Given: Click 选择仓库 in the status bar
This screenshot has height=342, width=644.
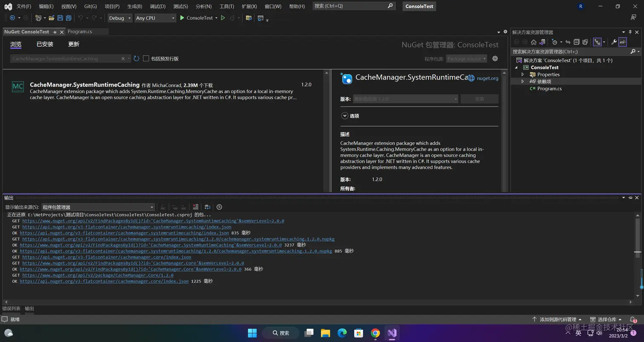Looking at the screenshot, I should click(x=607, y=319).
